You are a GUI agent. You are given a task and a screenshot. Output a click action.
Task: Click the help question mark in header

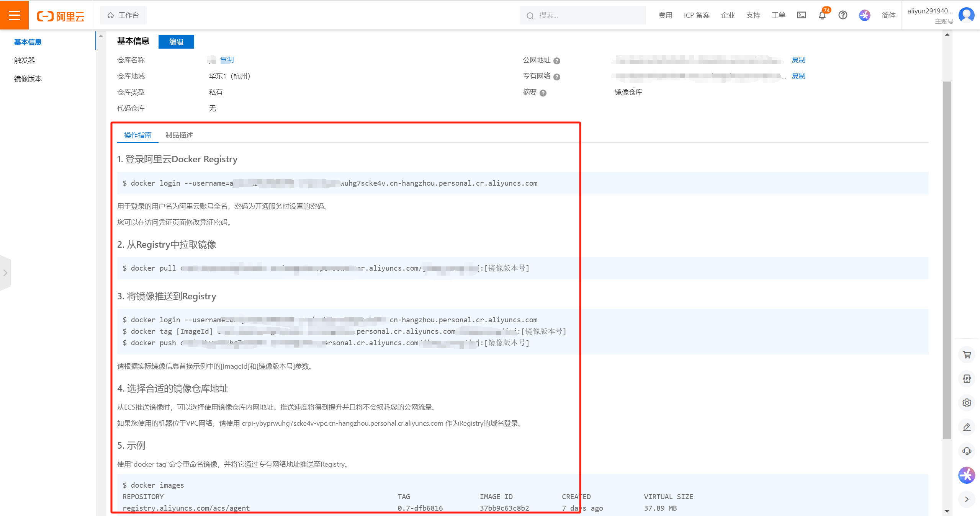(x=843, y=15)
